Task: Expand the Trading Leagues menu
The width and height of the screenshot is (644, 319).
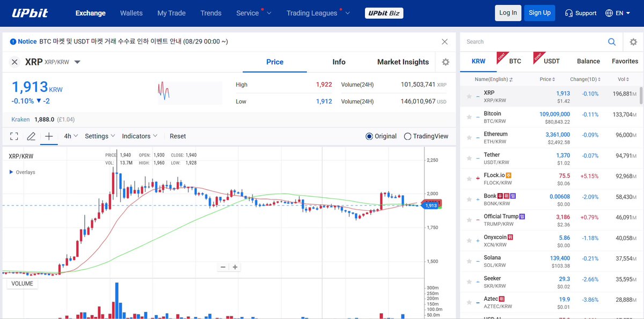Action: pos(318,13)
